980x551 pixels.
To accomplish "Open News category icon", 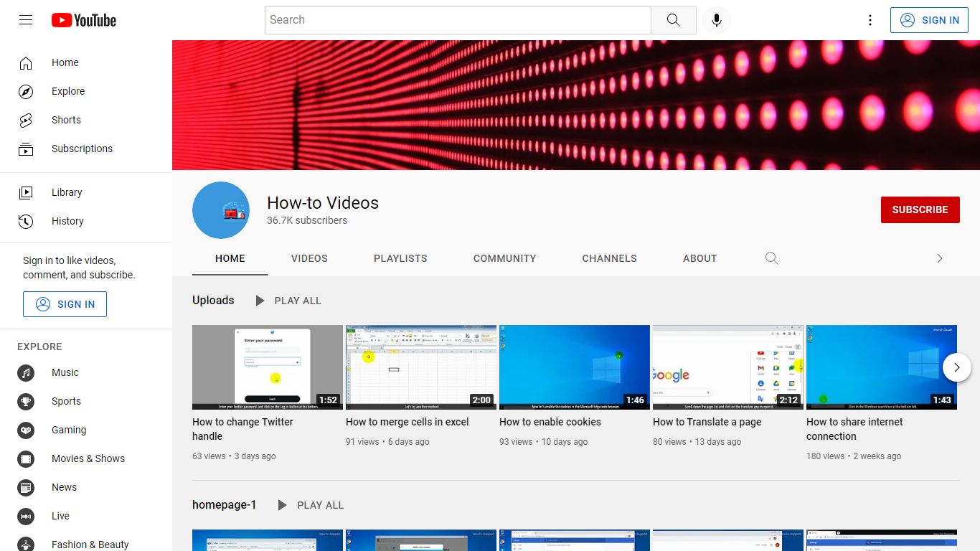I will pos(26,488).
